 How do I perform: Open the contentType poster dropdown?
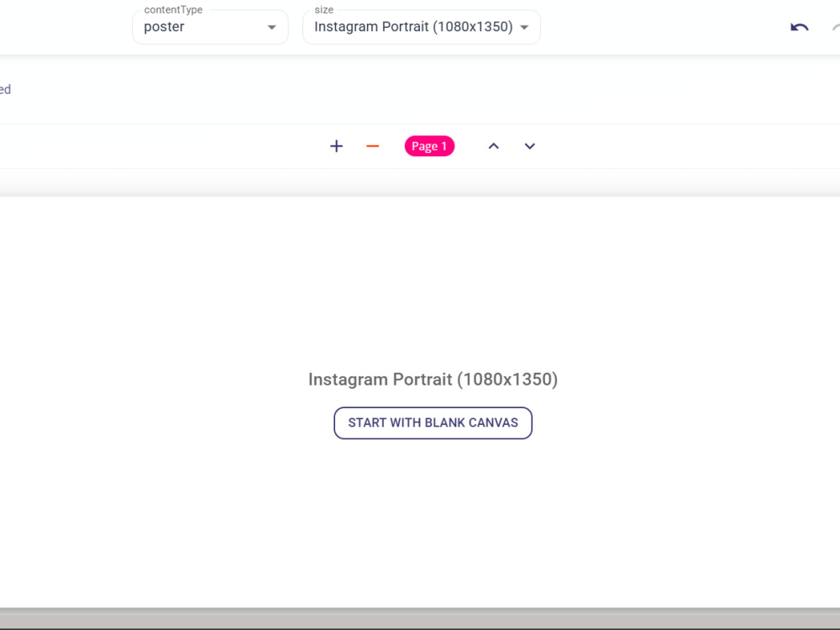tap(210, 27)
